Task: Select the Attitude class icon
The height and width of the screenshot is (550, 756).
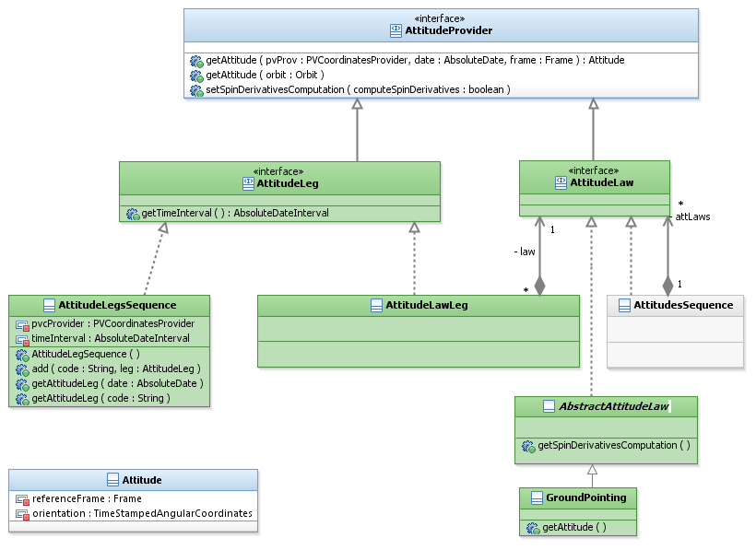Action: tap(112, 480)
